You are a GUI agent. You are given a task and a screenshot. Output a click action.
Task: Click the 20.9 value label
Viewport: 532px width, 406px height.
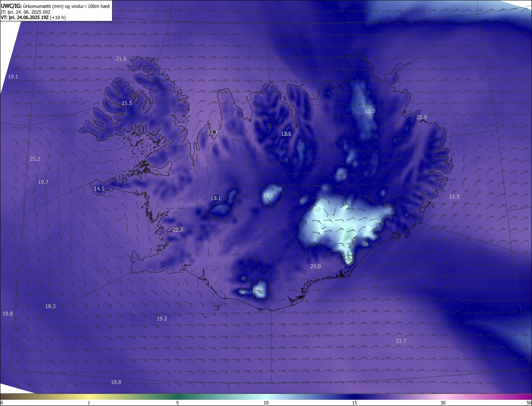[x=421, y=117]
